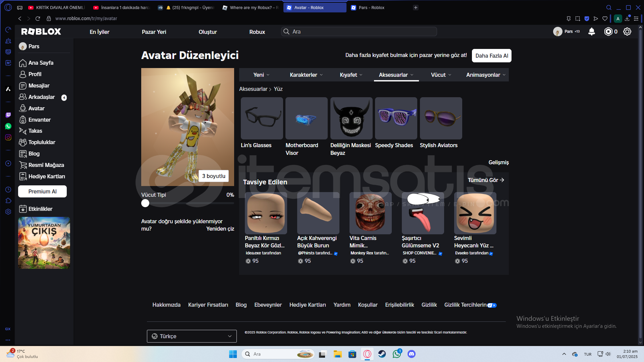Select Deliliğin Maskesi Beyaz accessory
The width and height of the screenshot is (644, 362).
352,118
